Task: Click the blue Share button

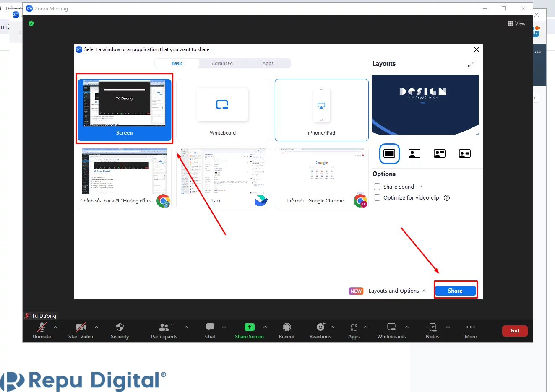Action: point(455,291)
